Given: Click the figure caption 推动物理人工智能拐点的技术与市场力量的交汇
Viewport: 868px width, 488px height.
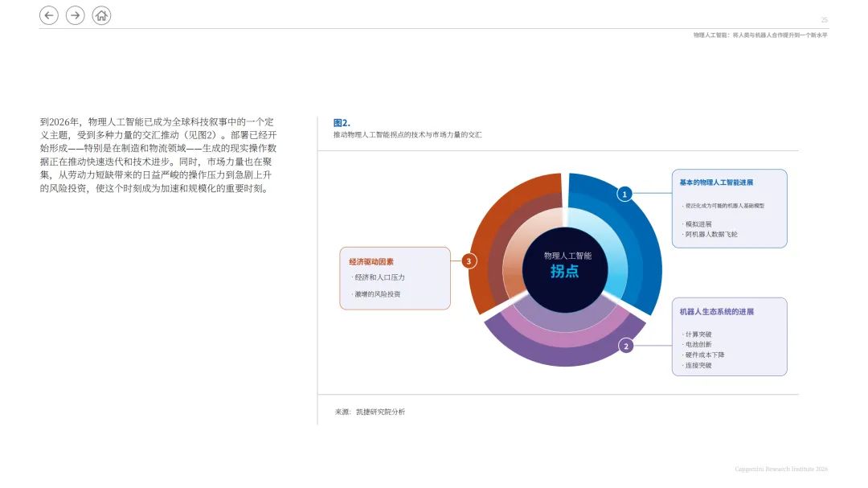Looking at the screenshot, I should click(407, 134).
